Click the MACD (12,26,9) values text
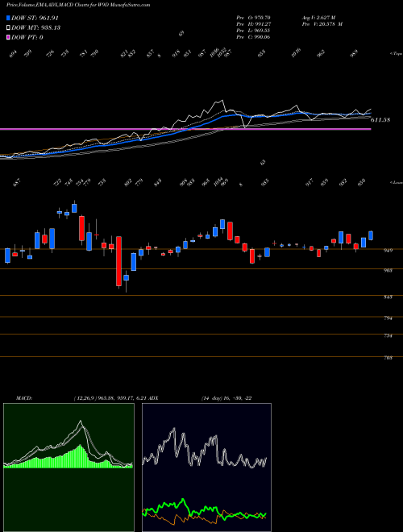The image size is (403, 532). pyautogui.click(x=110, y=398)
